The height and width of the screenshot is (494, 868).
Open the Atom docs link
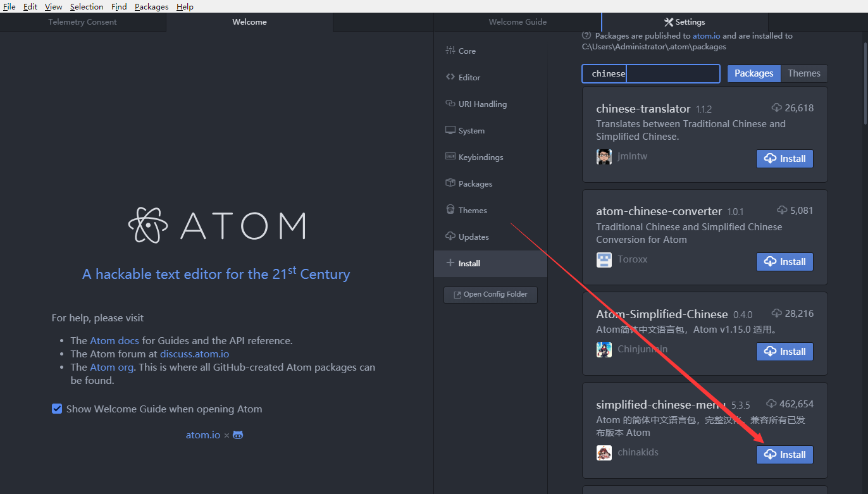point(115,340)
